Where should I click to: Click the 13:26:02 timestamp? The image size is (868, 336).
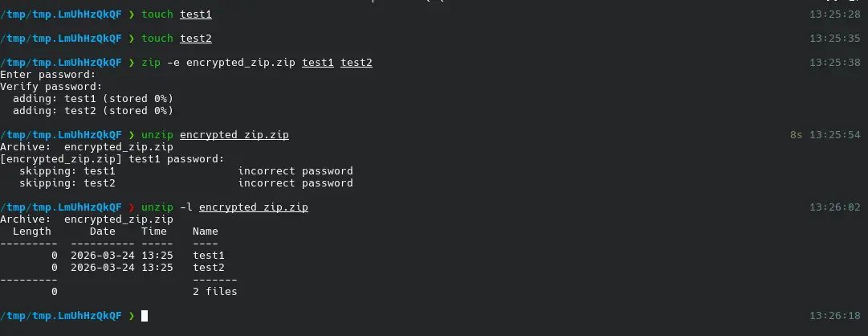[x=835, y=207]
